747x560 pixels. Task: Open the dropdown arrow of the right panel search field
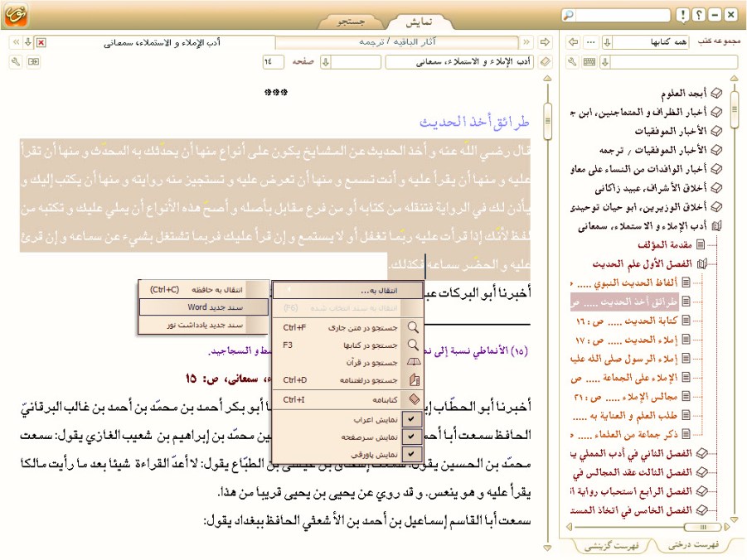(x=605, y=62)
